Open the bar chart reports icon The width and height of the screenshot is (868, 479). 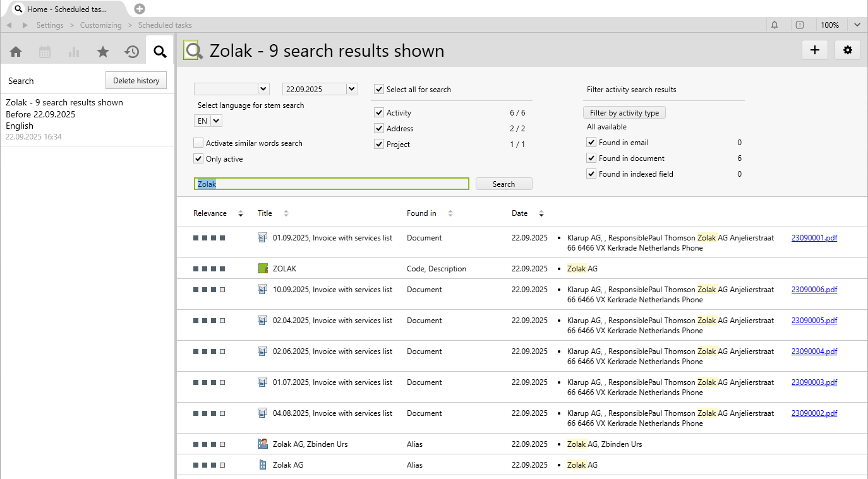point(74,52)
